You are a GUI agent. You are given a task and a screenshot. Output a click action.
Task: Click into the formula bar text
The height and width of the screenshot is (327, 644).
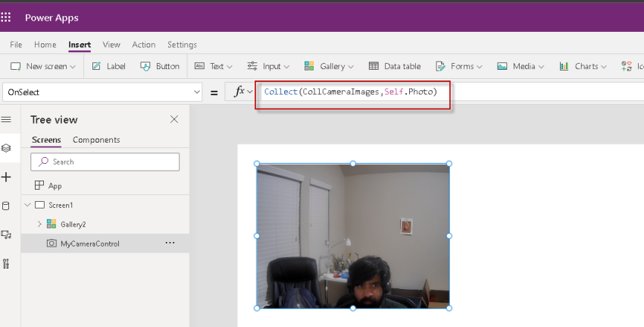pos(350,92)
